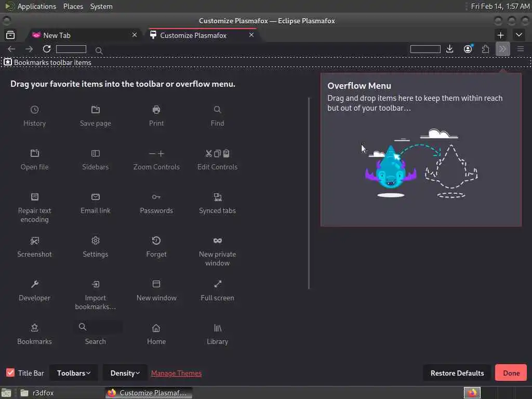Pick the Sidebars item icon

tap(96, 153)
